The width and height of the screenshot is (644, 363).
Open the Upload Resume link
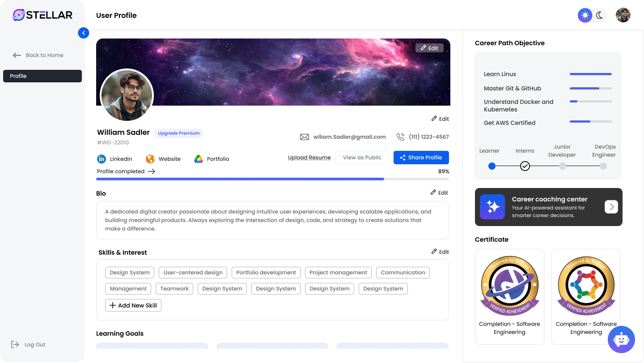[x=309, y=158]
